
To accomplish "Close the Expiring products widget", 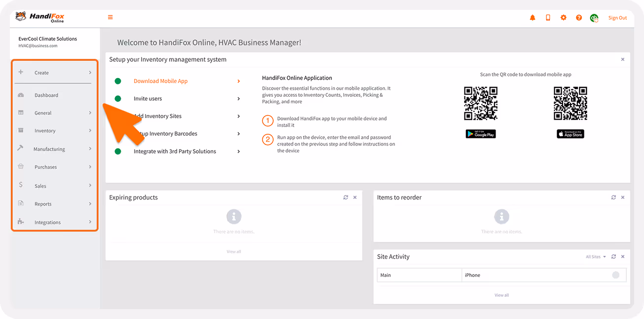I will 355,198.
